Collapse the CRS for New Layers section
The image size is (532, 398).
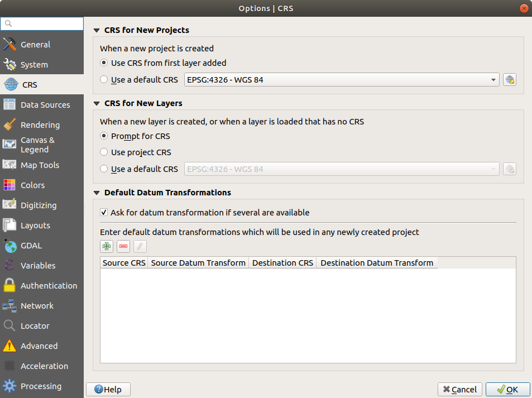click(97, 103)
